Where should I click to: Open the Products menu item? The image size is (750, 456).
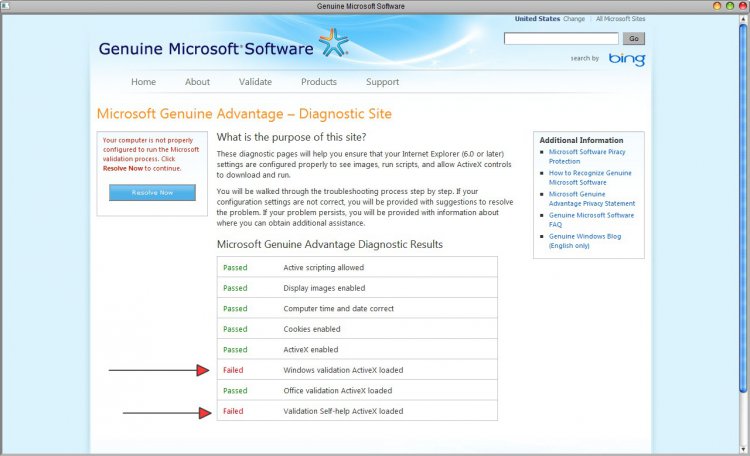pyautogui.click(x=319, y=82)
